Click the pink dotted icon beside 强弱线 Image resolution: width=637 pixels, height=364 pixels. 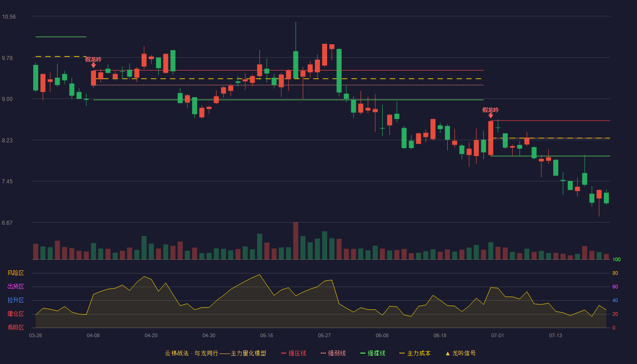(x=323, y=353)
